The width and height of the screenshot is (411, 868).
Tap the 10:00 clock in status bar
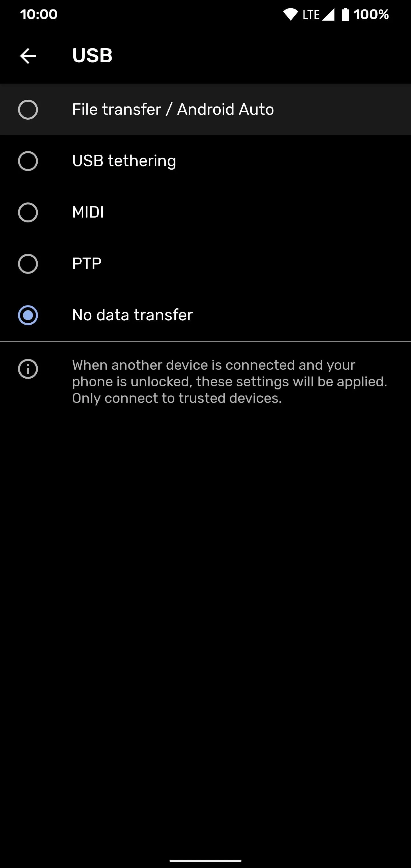39,15
